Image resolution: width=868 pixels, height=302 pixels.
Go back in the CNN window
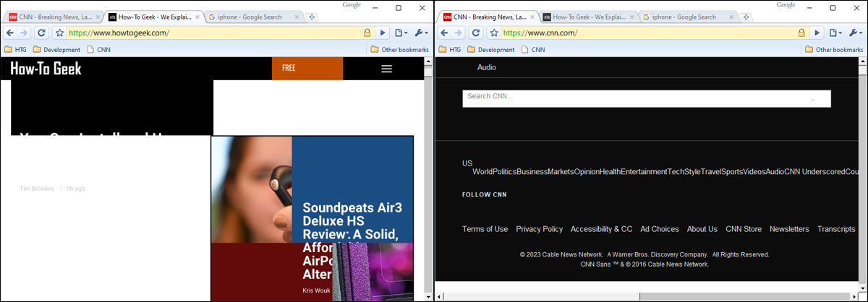[x=445, y=33]
